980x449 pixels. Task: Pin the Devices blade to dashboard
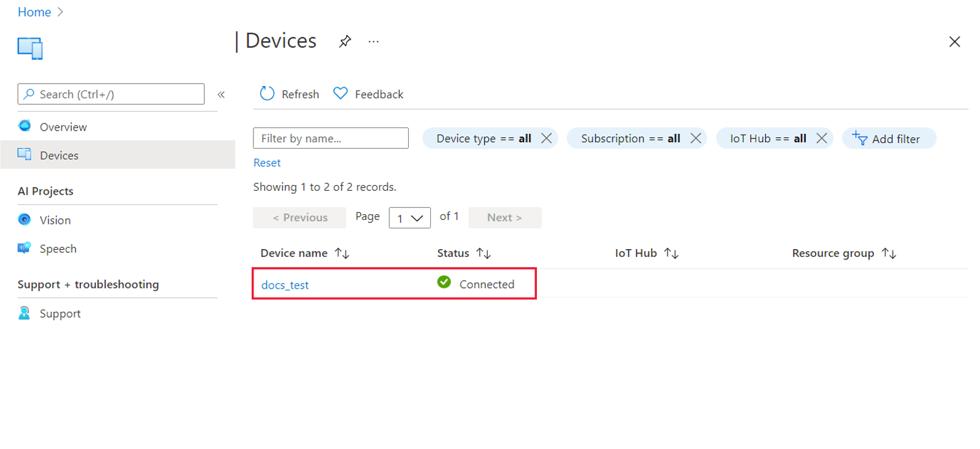coord(345,42)
